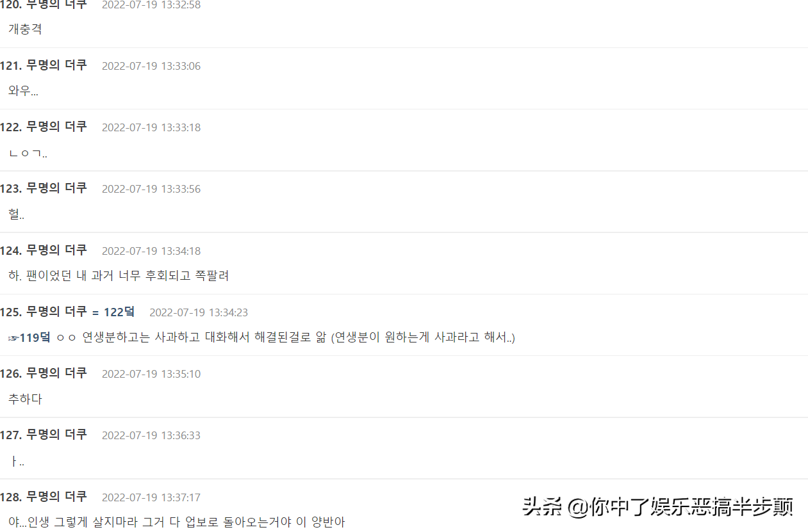Open comment 121 author name
The width and height of the screenshot is (808, 532).
pyautogui.click(x=56, y=65)
